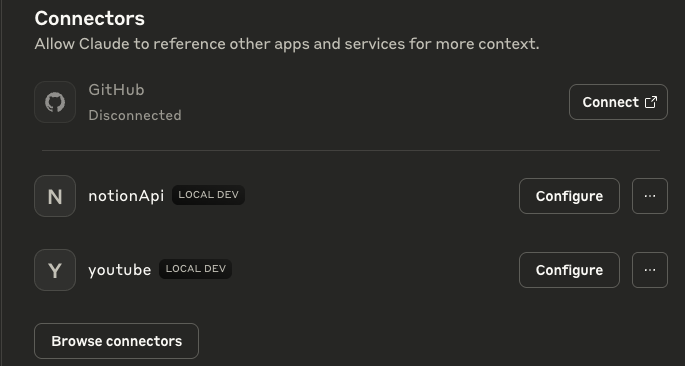Click the GitHub connector name
The image size is (685, 366).
pyautogui.click(x=116, y=90)
